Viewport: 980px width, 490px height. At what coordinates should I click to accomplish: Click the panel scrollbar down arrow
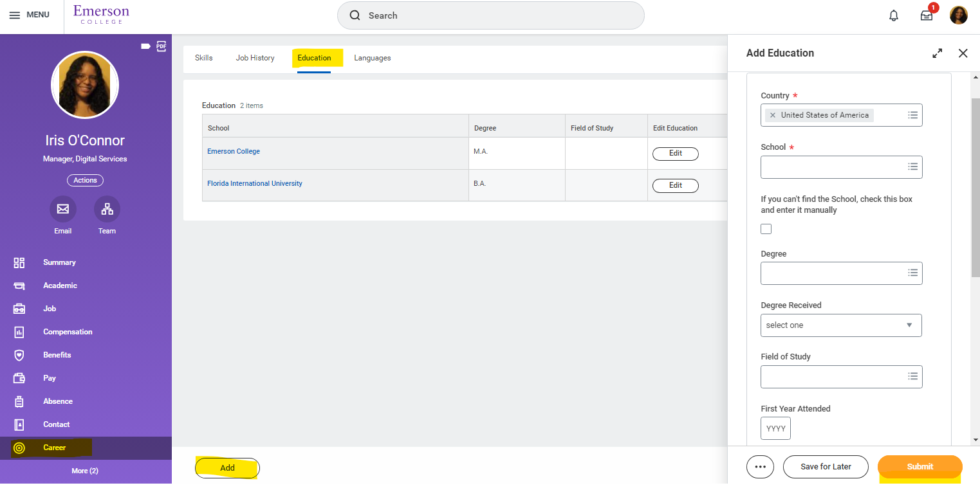pyautogui.click(x=975, y=440)
